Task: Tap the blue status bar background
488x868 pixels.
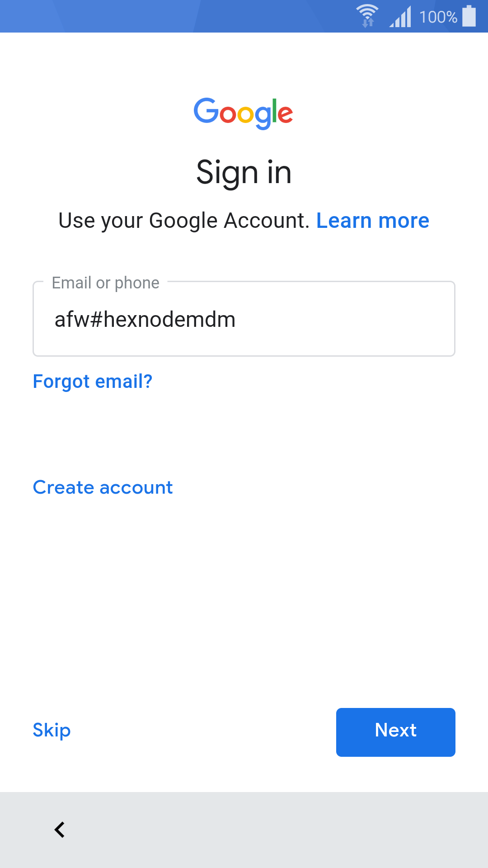Action: 181,16
